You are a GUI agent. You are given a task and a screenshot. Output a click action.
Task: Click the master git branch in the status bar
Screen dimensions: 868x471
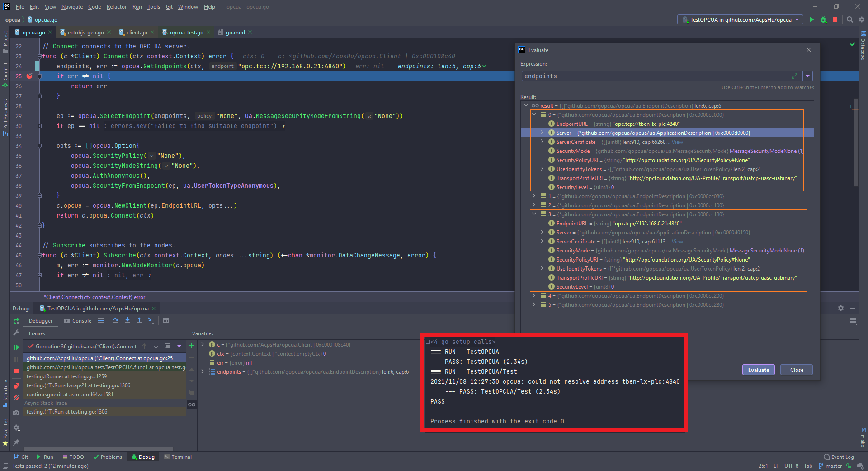830,466
